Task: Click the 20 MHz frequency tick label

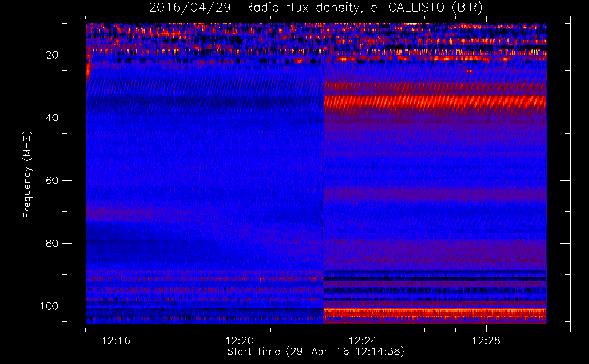Action: point(52,55)
